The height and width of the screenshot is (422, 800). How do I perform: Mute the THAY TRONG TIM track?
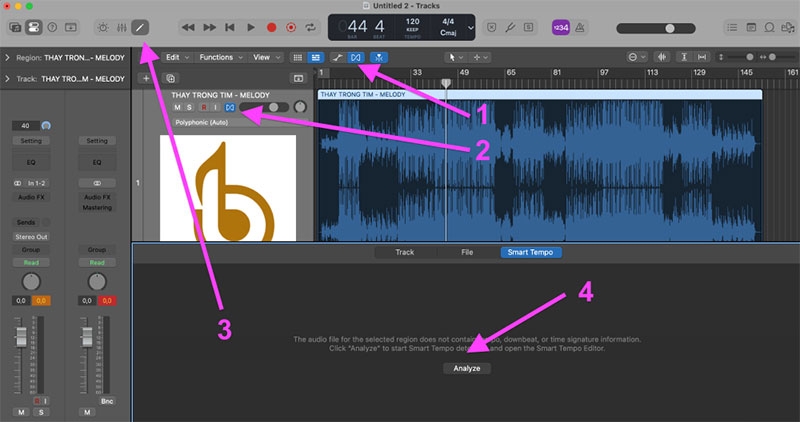pos(177,107)
